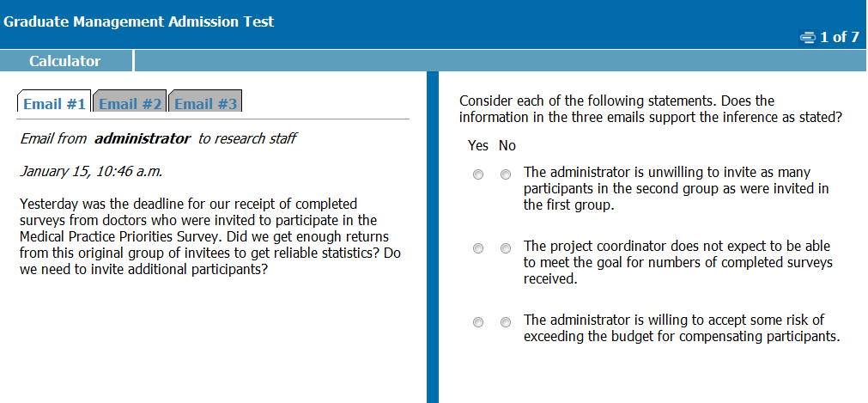
Task: Choose Yes for the budget risk statement
Action: coord(478,322)
